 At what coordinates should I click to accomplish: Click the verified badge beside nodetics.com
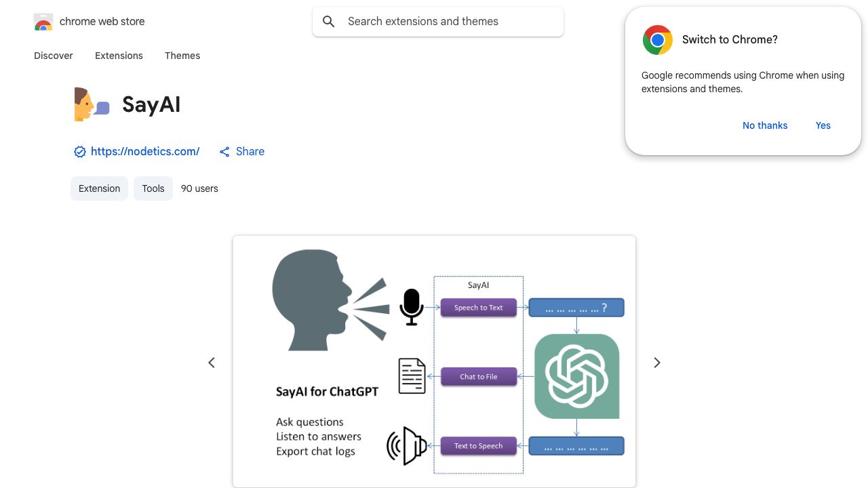click(80, 152)
